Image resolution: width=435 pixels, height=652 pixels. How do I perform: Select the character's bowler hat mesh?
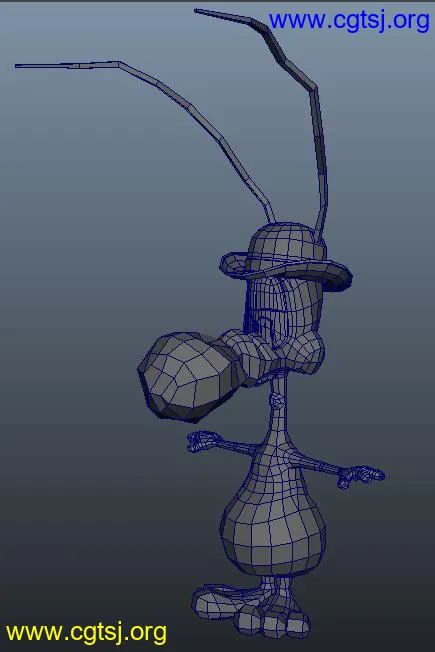tap(286, 258)
